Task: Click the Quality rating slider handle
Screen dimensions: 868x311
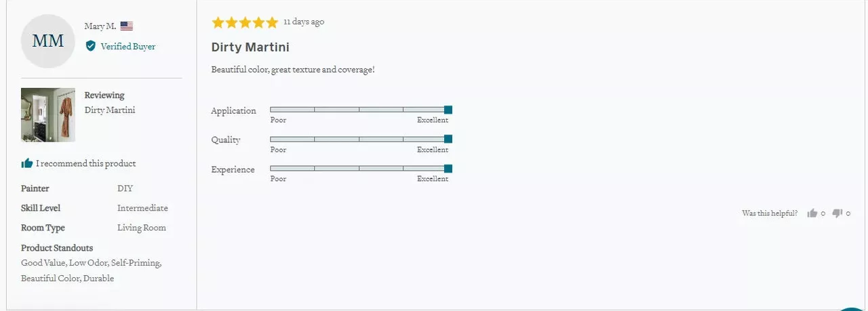Action: (x=448, y=139)
